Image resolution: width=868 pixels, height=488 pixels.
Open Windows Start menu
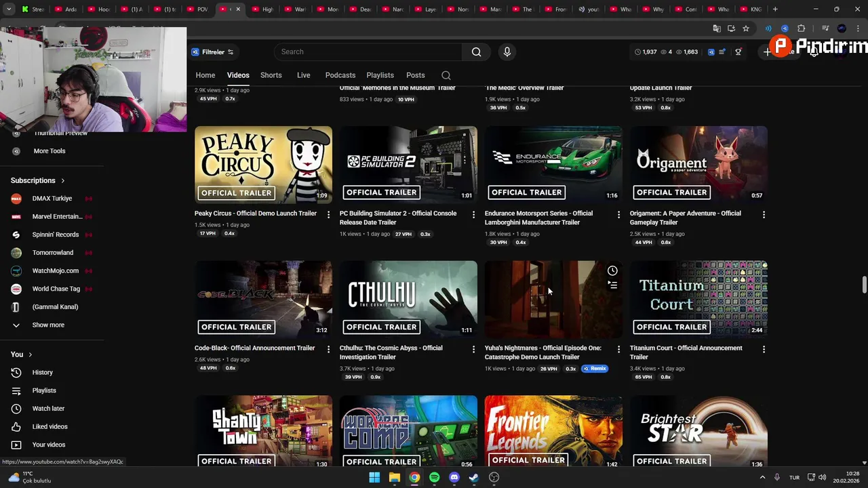[x=374, y=477]
